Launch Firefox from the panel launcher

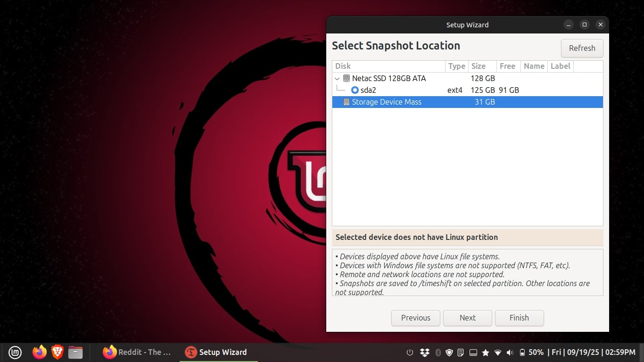40,352
